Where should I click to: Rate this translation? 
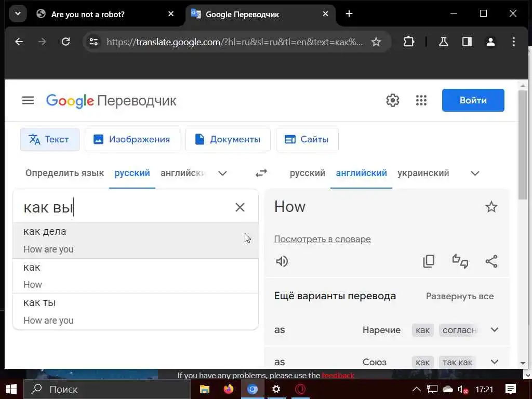click(x=460, y=261)
